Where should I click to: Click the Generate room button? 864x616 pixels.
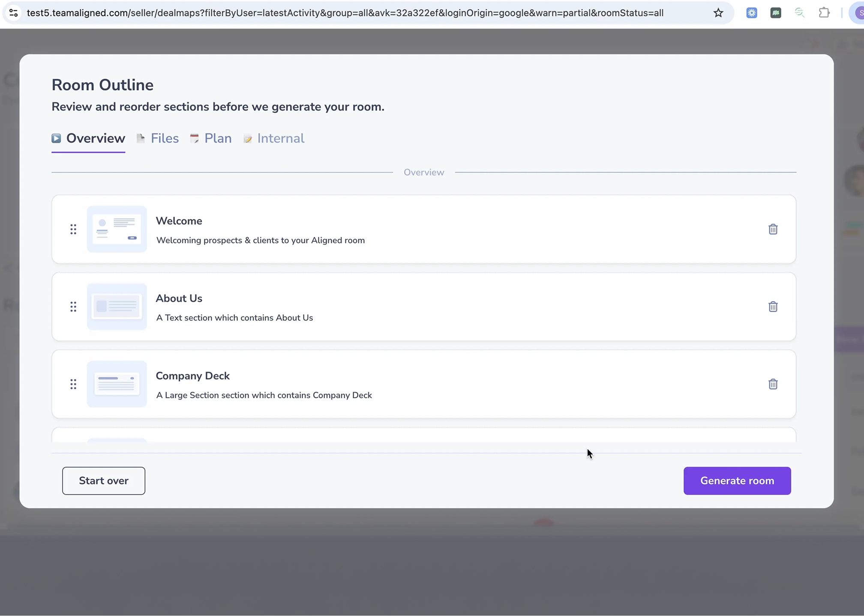pos(737,481)
